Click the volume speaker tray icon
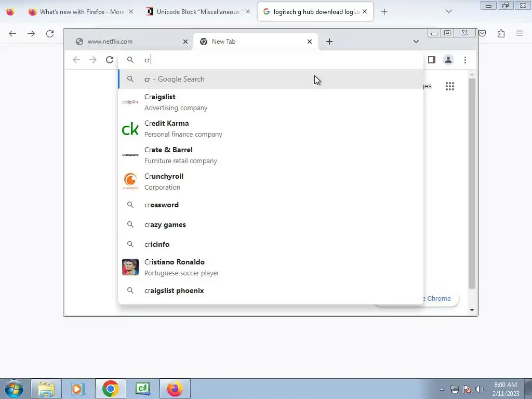The height and width of the screenshot is (399, 532). (479, 389)
